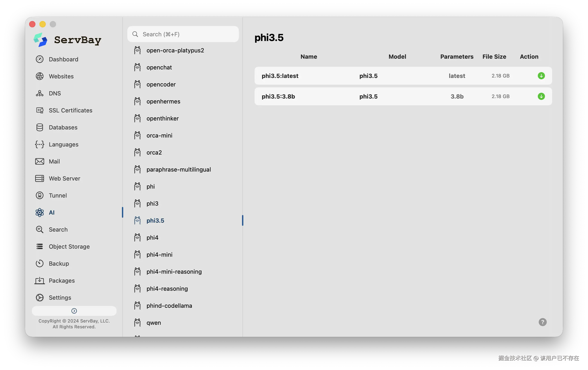Click the Databases cylinder icon

[40, 127]
